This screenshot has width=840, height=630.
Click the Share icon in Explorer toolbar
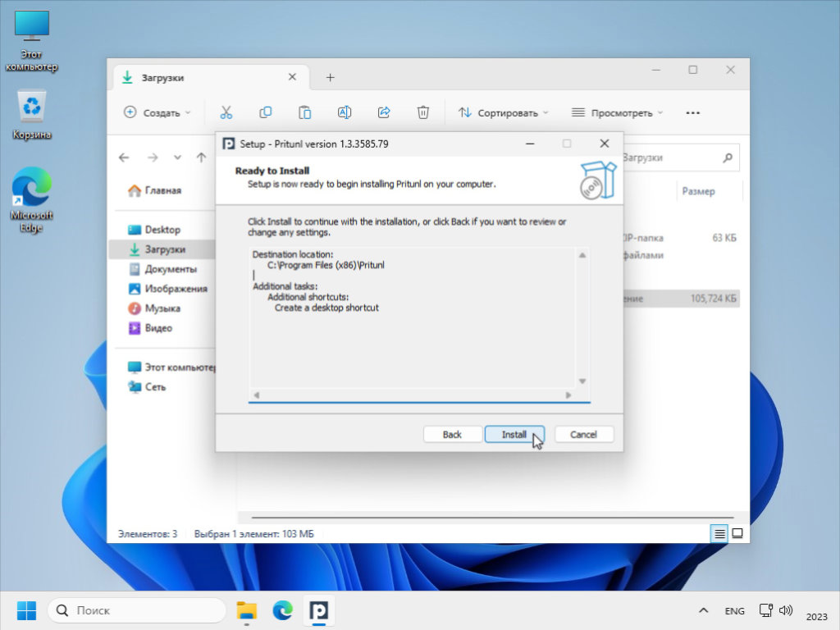tap(384, 112)
